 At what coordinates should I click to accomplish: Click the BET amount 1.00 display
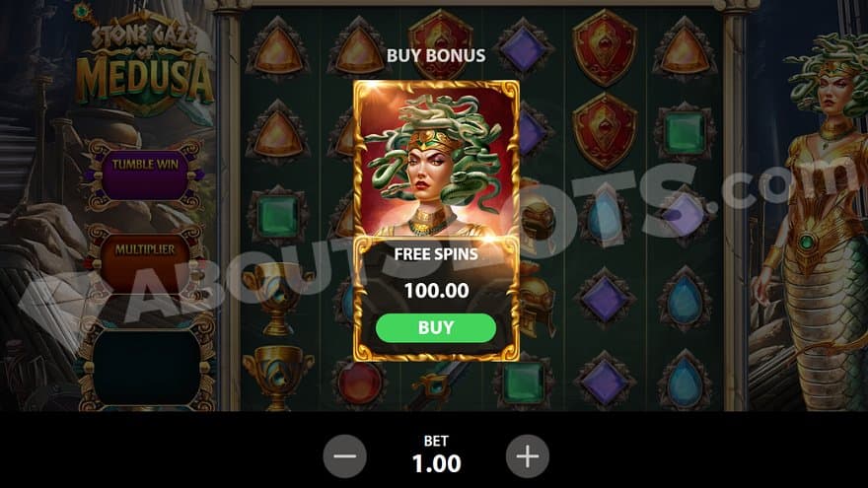coord(436,463)
